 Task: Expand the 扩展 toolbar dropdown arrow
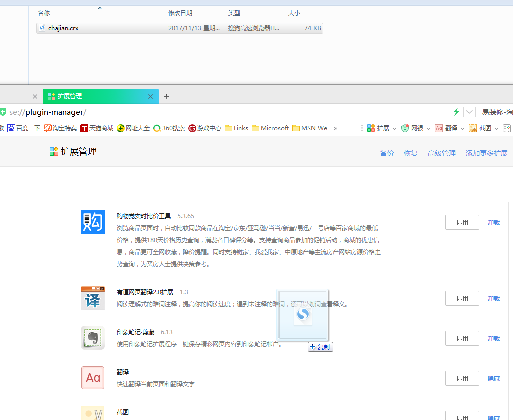tap(394, 129)
